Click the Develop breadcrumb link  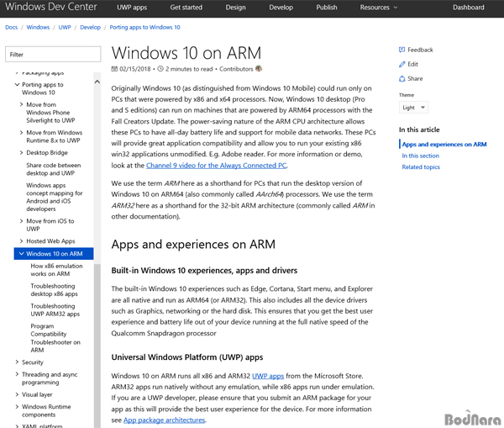(x=91, y=28)
